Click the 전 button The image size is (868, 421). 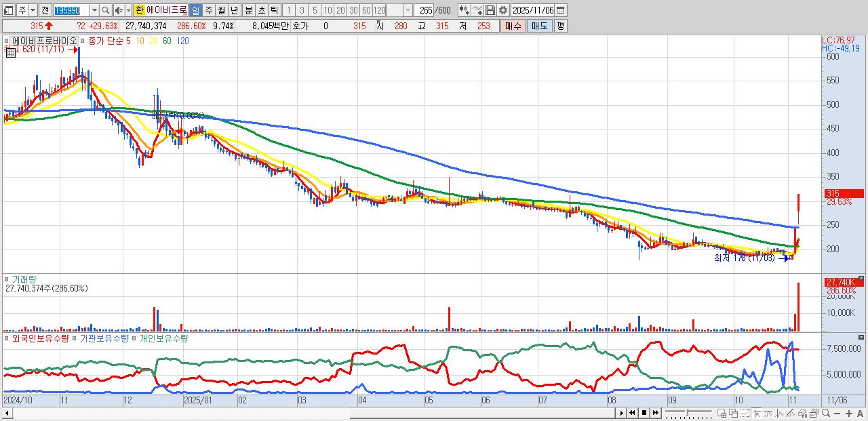point(45,10)
